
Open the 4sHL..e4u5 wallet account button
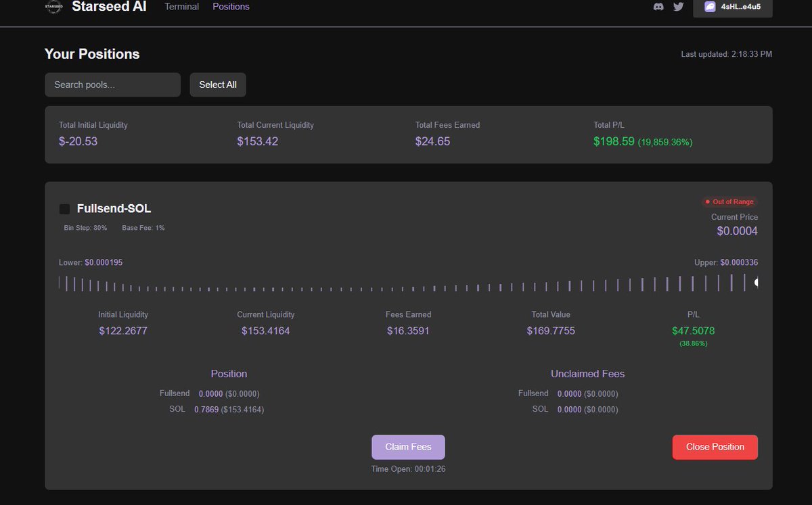point(733,8)
